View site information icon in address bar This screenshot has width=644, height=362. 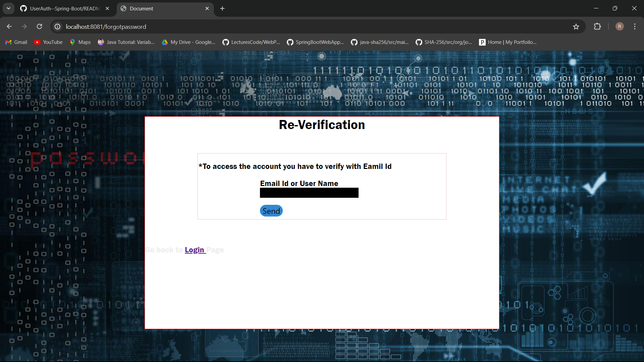tap(58, 26)
